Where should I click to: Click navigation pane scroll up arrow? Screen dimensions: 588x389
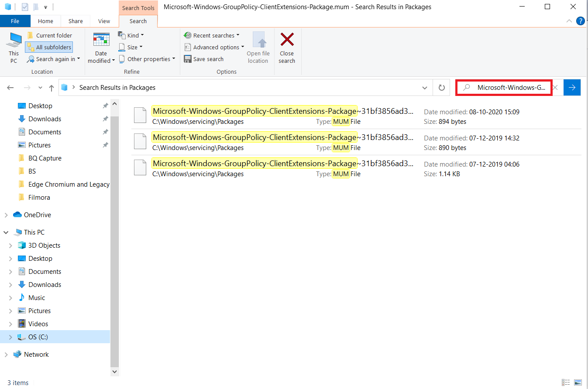115,104
